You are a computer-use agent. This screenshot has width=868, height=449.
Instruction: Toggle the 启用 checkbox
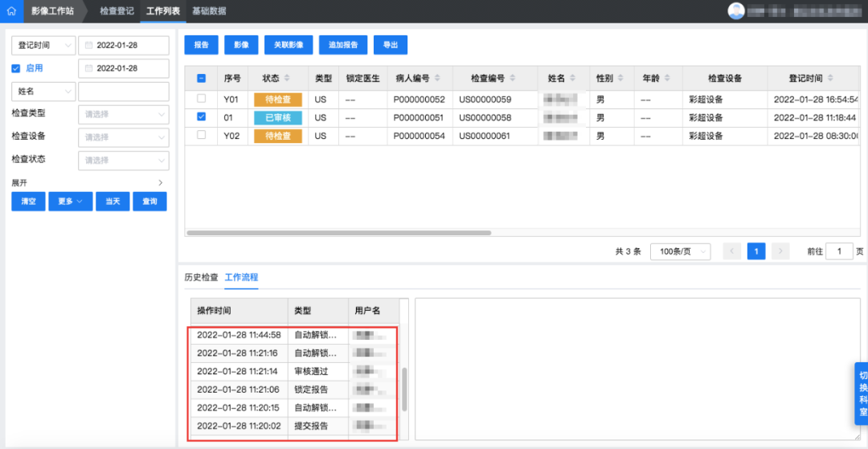(16, 68)
